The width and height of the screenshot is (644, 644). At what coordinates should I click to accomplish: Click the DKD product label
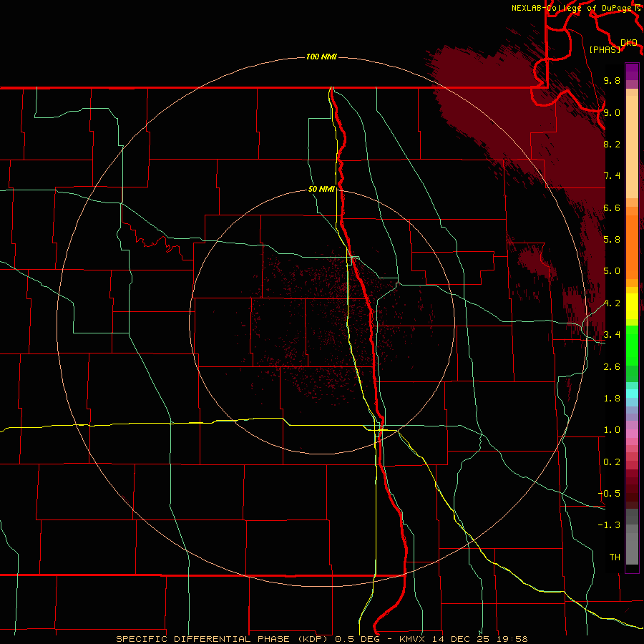pos(629,43)
